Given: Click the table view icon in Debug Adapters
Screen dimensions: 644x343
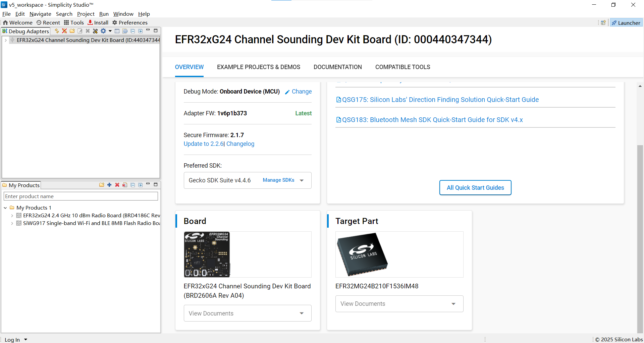Looking at the screenshot, I should point(117,31).
